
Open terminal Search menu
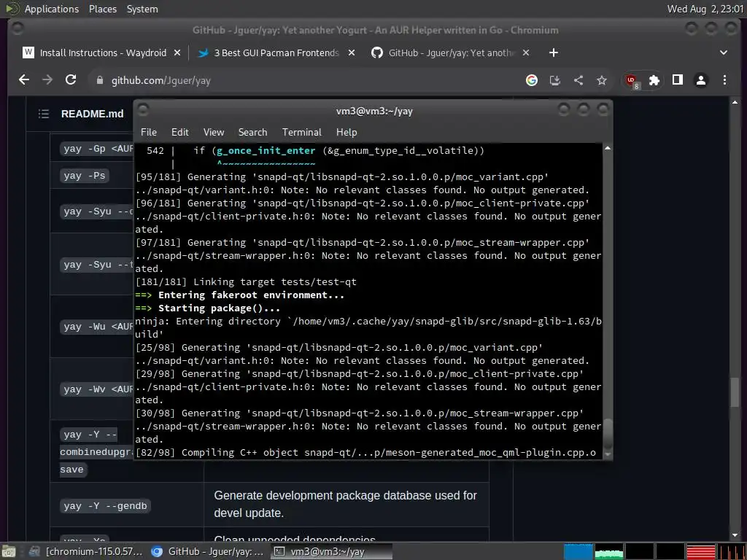252,133
